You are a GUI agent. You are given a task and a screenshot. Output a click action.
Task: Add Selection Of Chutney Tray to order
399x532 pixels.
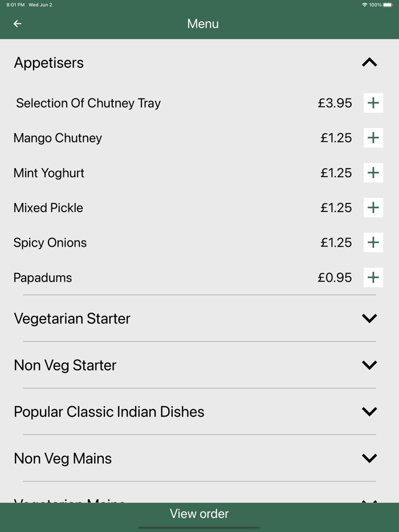click(x=373, y=103)
